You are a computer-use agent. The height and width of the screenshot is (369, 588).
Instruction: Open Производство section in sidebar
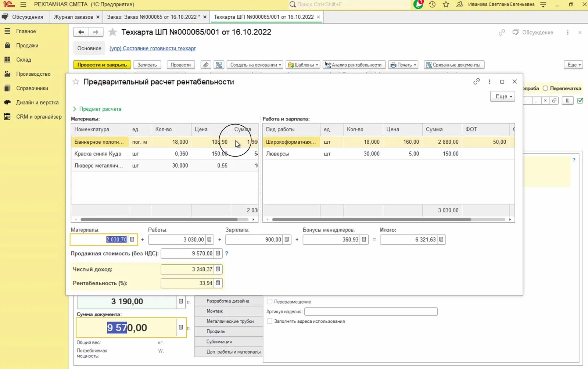(33, 74)
